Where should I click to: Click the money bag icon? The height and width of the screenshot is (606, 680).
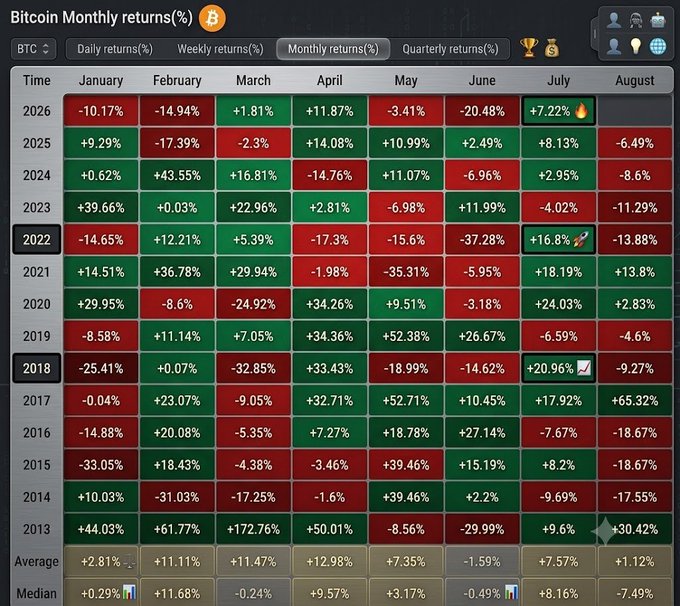tap(552, 48)
